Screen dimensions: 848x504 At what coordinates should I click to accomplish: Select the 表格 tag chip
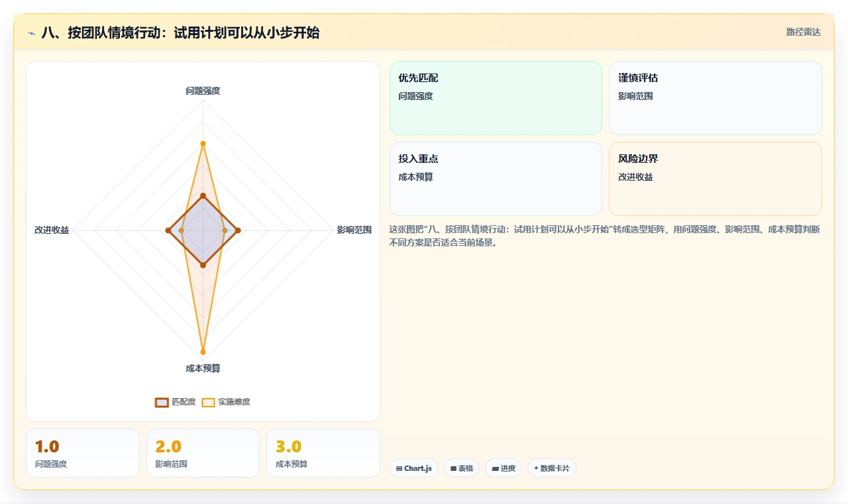tap(462, 468)
